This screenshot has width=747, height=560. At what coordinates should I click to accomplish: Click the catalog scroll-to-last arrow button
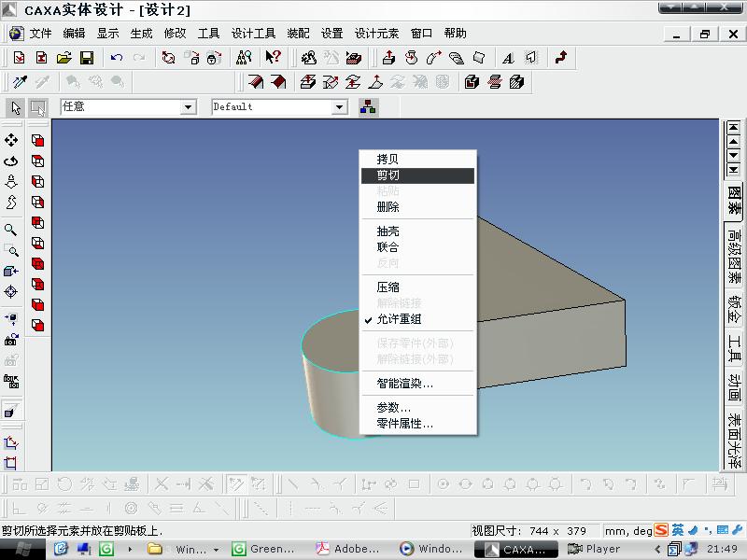(733, 170)
